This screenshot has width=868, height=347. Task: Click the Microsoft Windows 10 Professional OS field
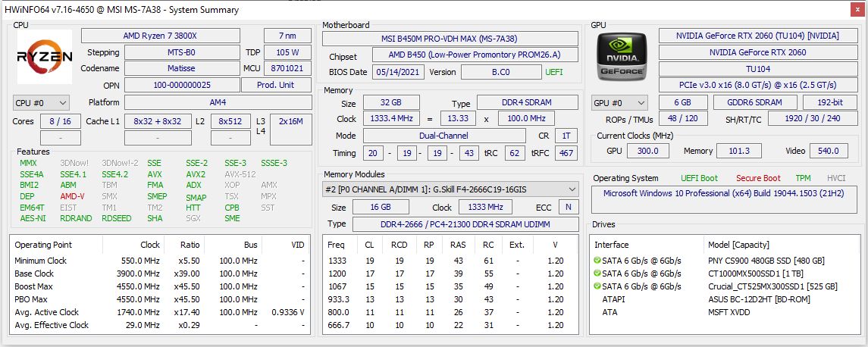point(725,200)
